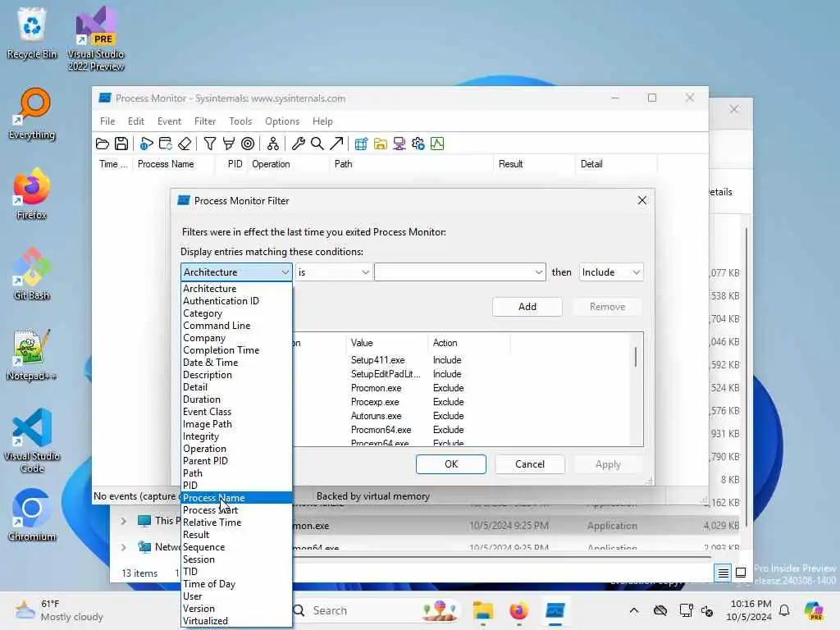Open the Notepad++ desktop shortcut
This screenshot has width=840, height=630.
click(x=32, y=354)
